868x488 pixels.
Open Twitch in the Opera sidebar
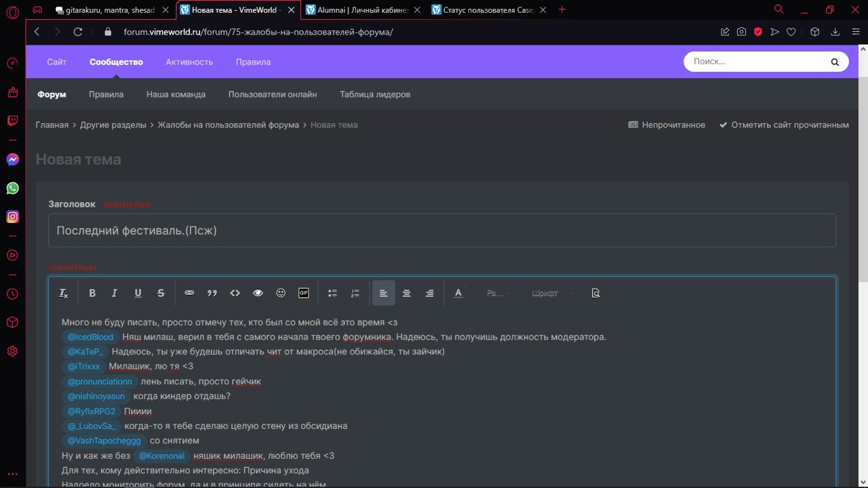pyautogui.click(x=12, y=121)
